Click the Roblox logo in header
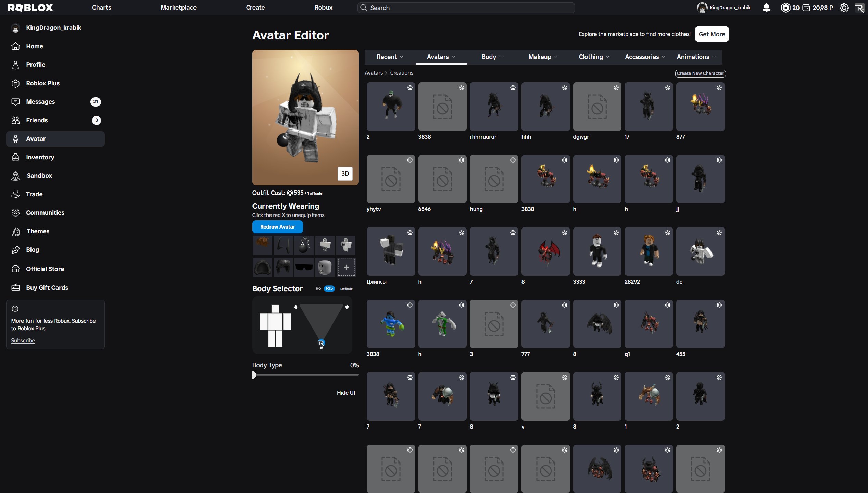This screenshot has width=868, height=493. click(x=30, y=8)
